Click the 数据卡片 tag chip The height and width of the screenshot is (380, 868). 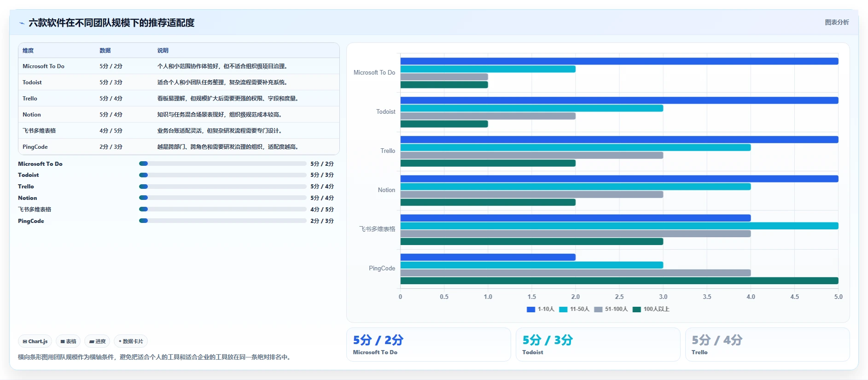coord(131,341)
